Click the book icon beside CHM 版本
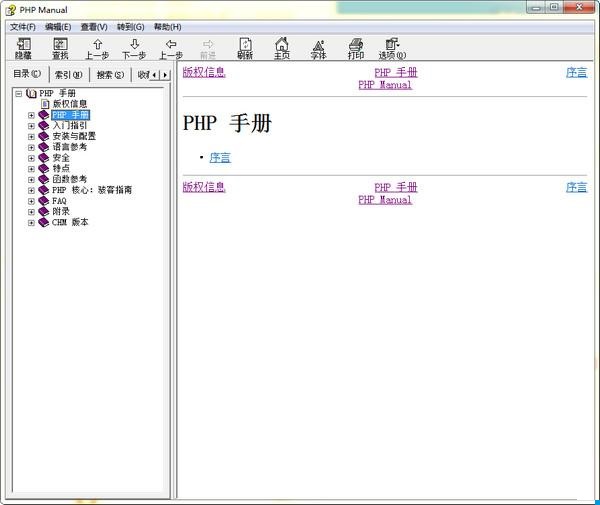The image size is (600, 505). pyautogui.click(x=44, y=222)
